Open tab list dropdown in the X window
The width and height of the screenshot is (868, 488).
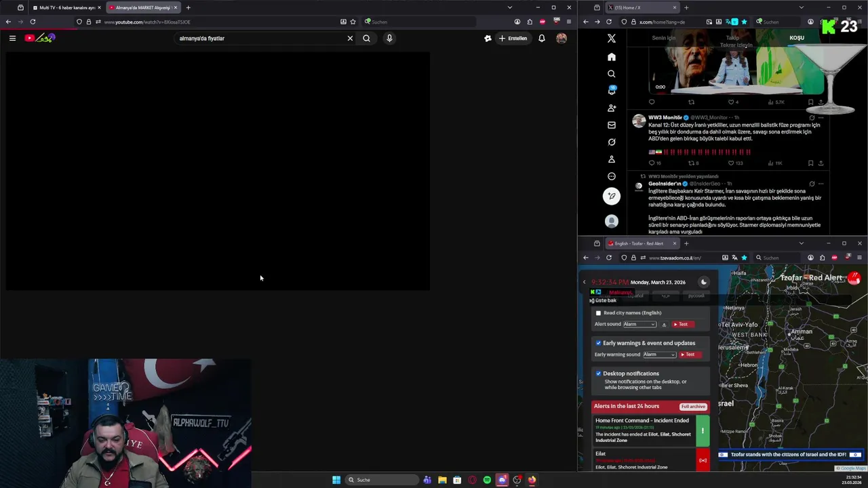(801, 7)
